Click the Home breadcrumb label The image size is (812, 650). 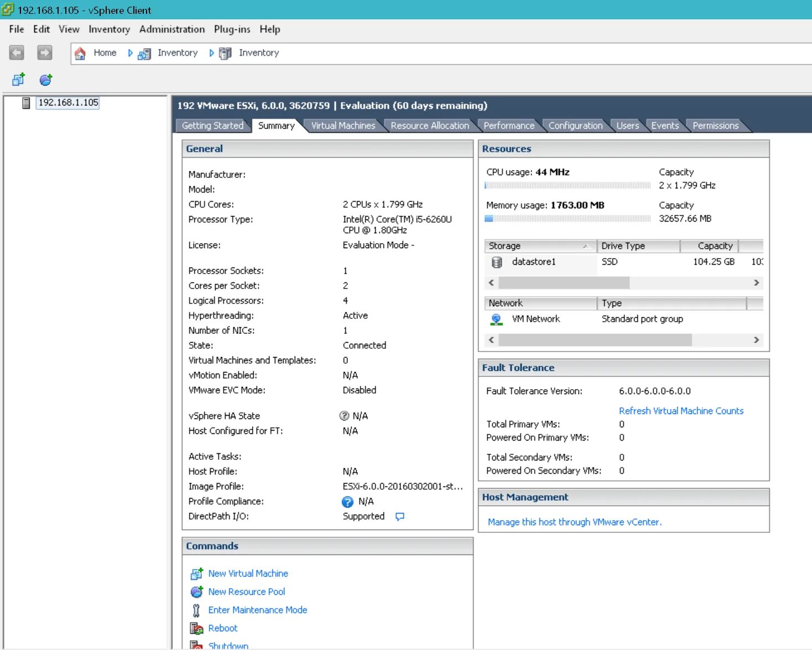pos(105,53)
